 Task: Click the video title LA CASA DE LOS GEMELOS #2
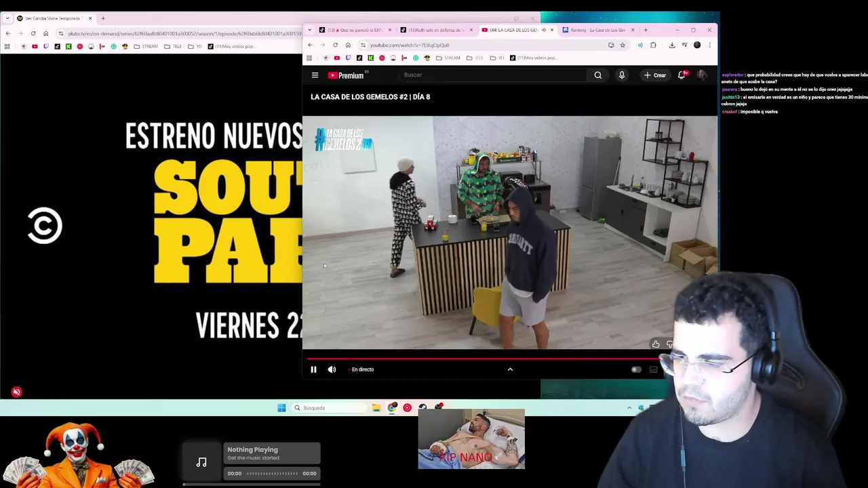[x=370, y=97]
